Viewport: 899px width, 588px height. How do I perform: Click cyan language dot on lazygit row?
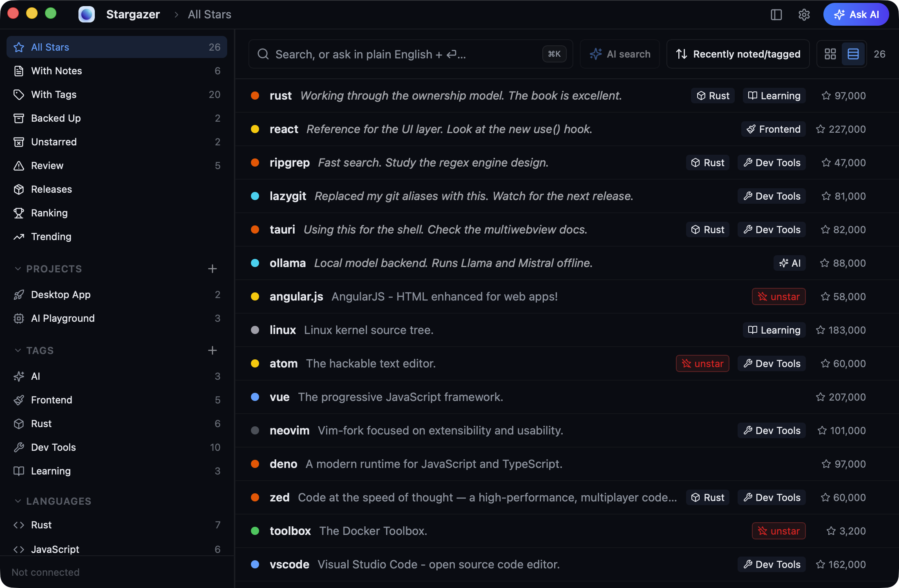[255, 196]
